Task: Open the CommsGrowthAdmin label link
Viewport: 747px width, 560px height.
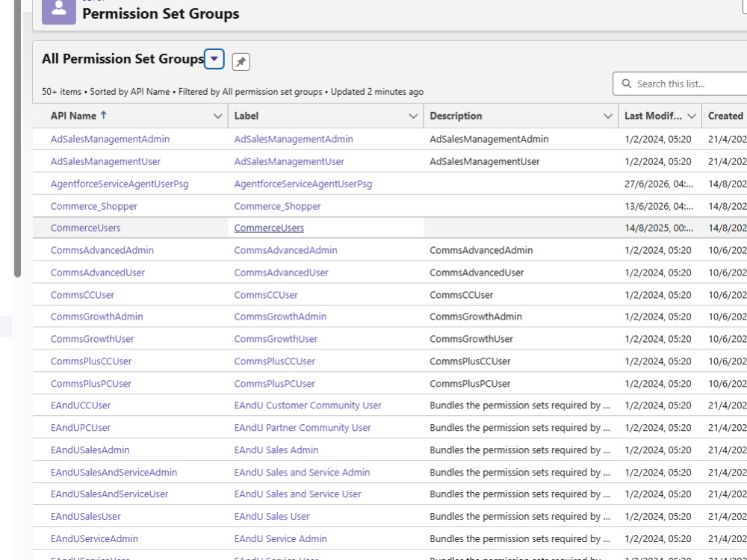Action: (x=280, y=316)
